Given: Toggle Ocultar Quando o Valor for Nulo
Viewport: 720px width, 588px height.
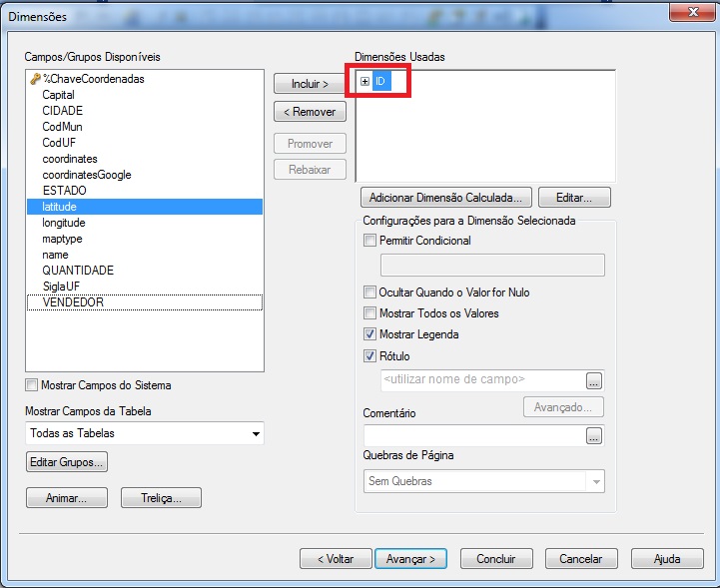Looking at the screenshot, I should tap(370, 293).
